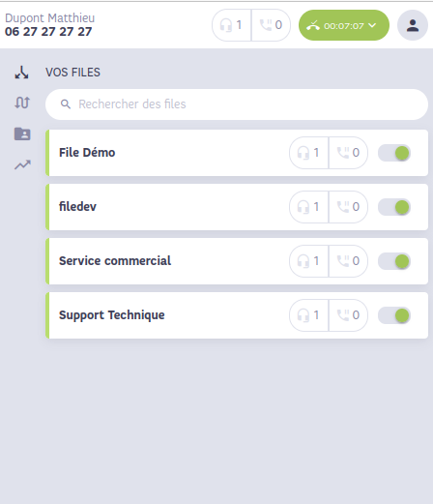Disable the File Démo queue toggle
This screenshot has height=504, width=433.
pos(394,153)
